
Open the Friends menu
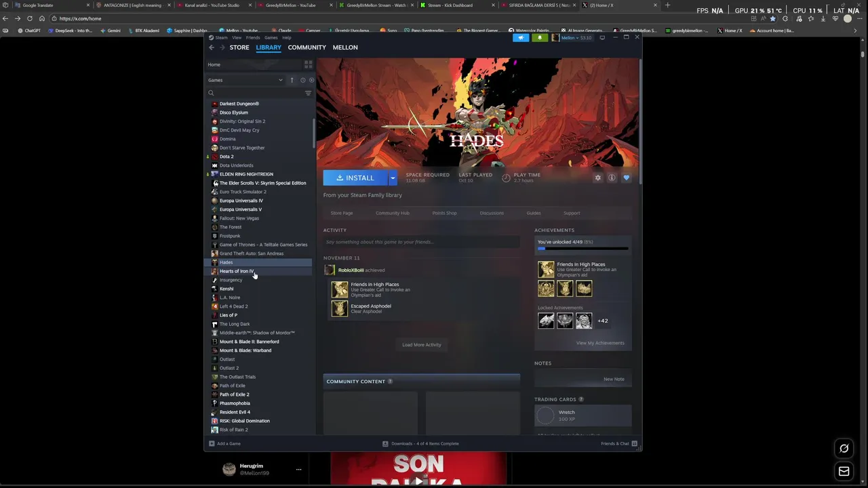[253, 38]
